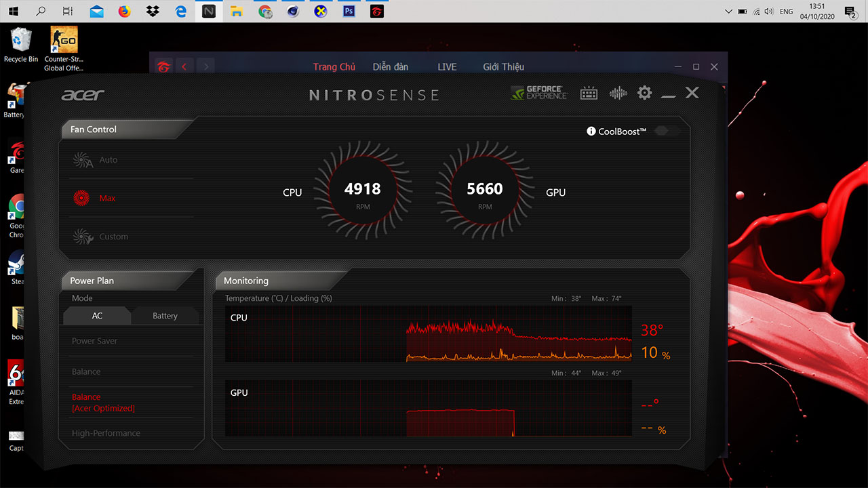Click the fan icon next to Auto
The width and height of the screenshot is (868, 488).
coord(82,160)
